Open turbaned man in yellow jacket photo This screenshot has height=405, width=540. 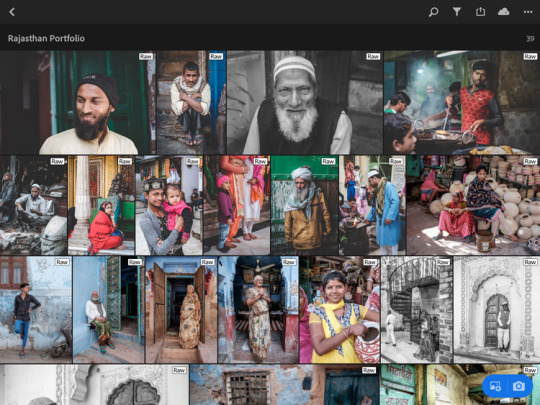(x=304, y=205)
